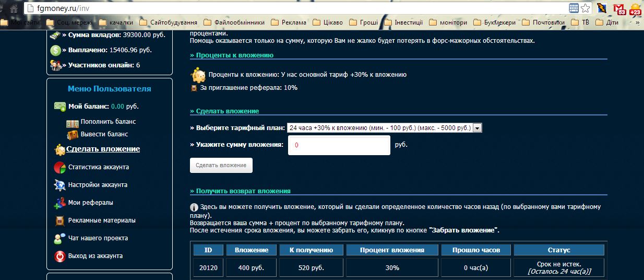Click the pie chart icon for Статистика аккаунта
644x280 pixels.
pos(59,167)
